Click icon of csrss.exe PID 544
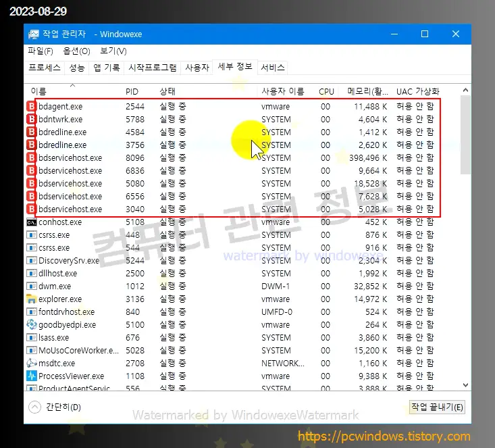The width and height of the screenshot is (495, 448). click(x=31, y=248)
